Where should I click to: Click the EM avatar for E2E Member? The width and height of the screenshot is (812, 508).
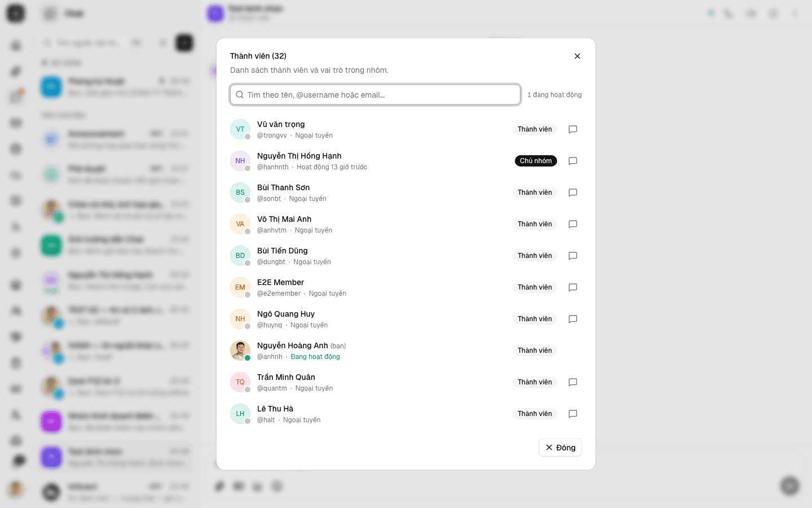click(x=240, y=287)
